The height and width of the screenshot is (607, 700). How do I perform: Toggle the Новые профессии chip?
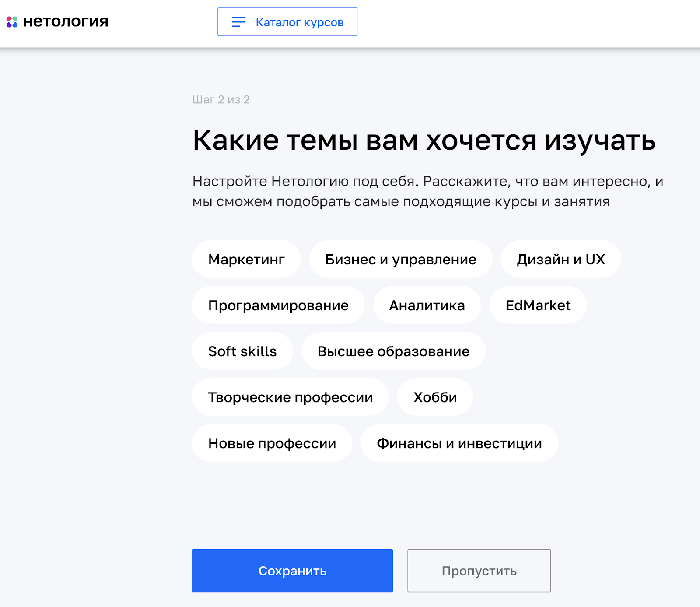(x=272, y=443)
